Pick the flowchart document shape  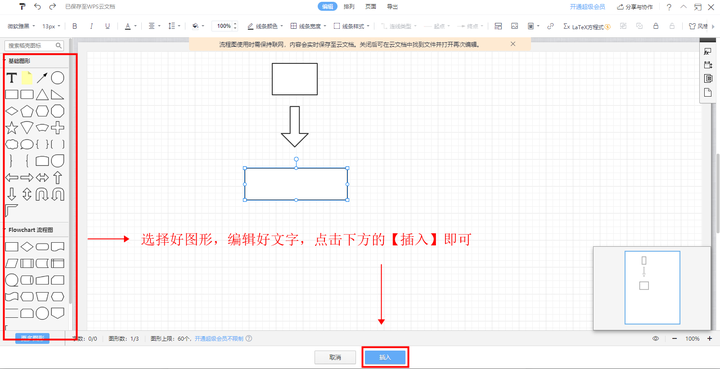(57, 247)
